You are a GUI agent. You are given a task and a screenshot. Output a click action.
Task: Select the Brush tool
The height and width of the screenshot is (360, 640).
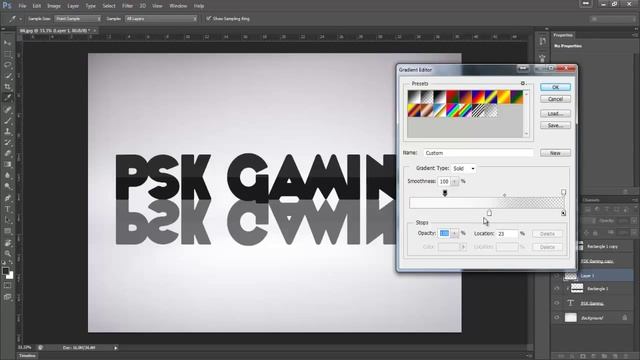(7, 120)
